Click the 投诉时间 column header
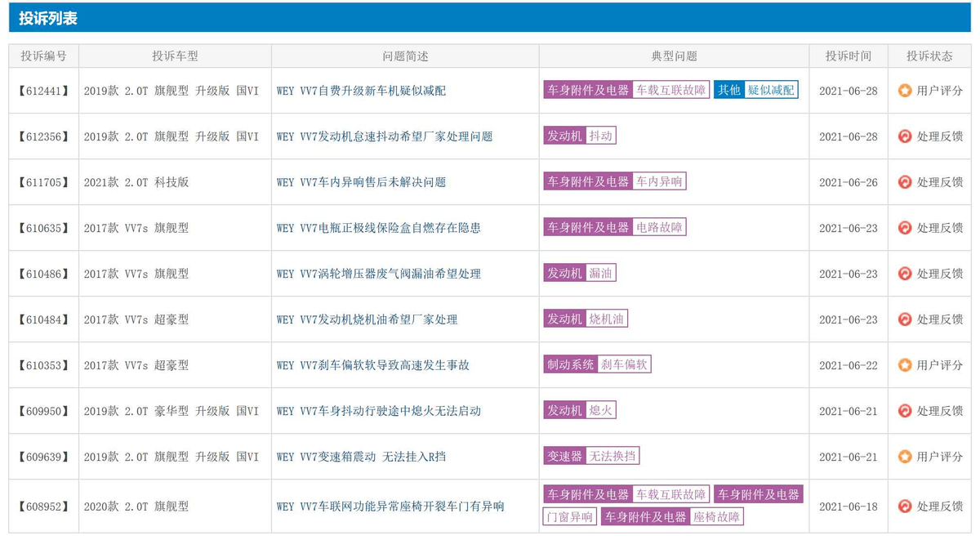Viewport: 980px width, 540px height. pyautogui.click(x=849, y=56)
